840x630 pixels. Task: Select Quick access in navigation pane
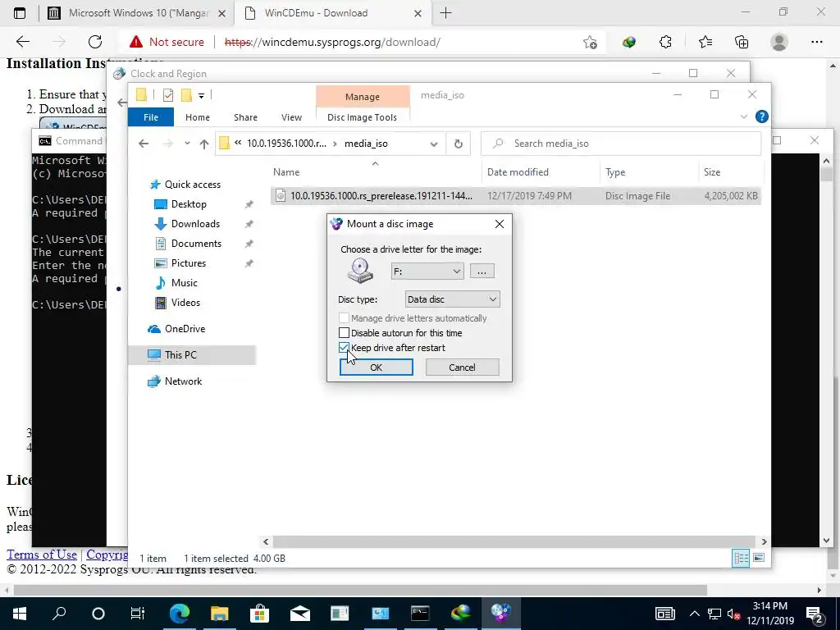click(192, 185)
